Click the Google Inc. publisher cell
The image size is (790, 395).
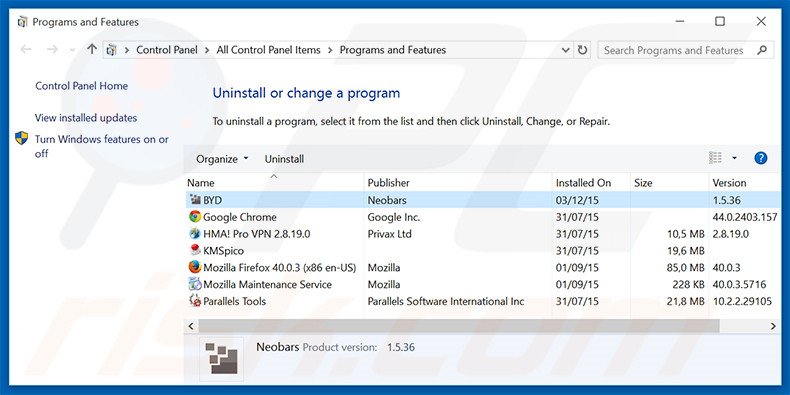point(393,217)
